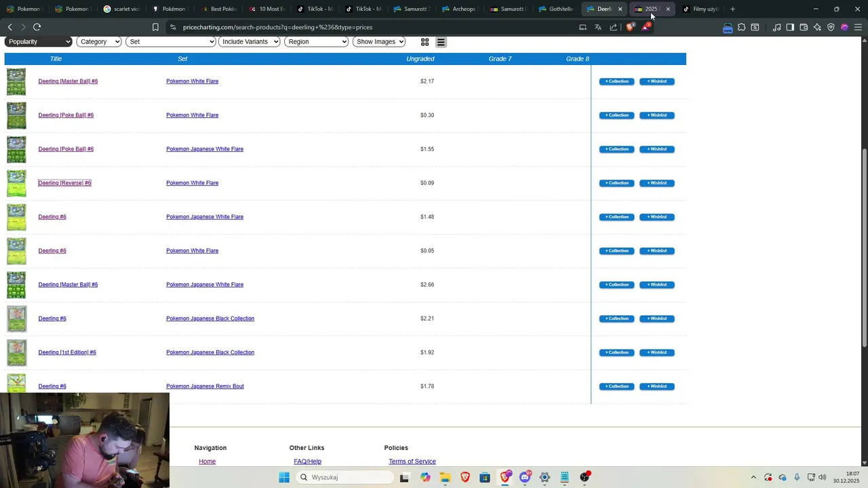The width and height of the screenshot is (868, 488).
Task: Click the Ungraded column header
Action: click(x=420, y=59)
